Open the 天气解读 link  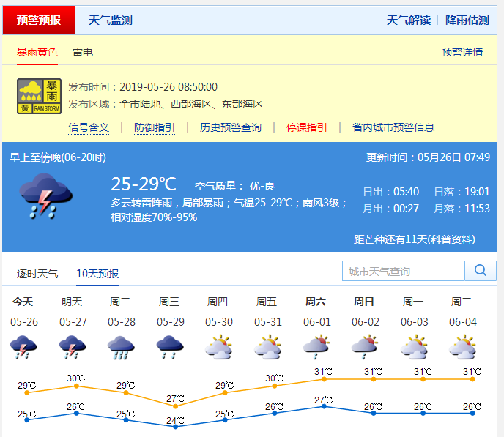pyautogui.click(x=409, y=20)
